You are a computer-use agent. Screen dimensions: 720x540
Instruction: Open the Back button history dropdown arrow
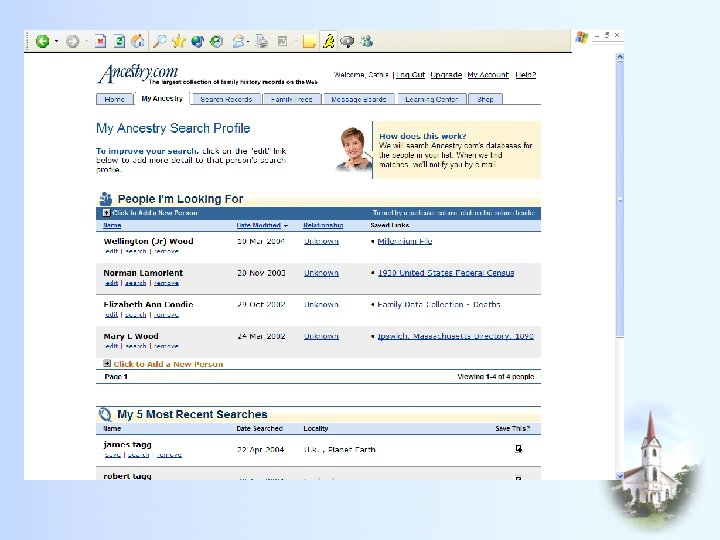[x=56, y=41]
